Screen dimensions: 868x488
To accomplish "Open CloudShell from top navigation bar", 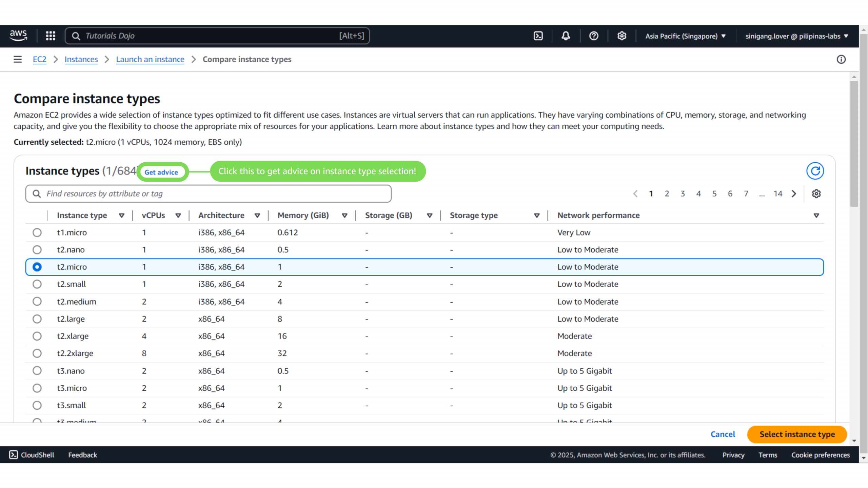I will (x=538, y=36).
